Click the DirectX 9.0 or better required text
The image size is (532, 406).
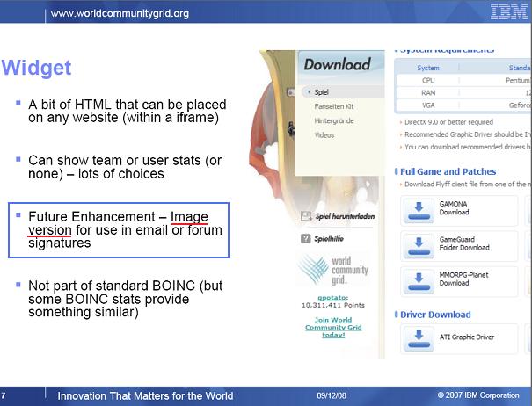pyautogui.click(x=448, y=122)
